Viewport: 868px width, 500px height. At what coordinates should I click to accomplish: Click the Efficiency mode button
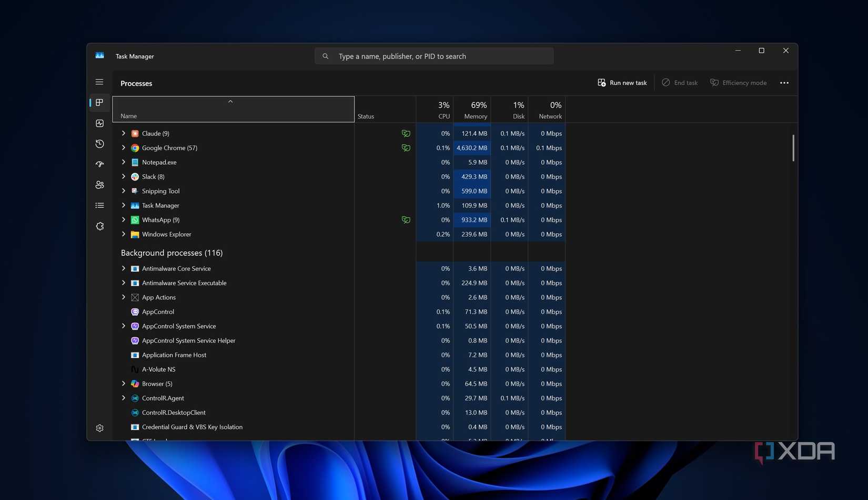(x=738, y=83)
